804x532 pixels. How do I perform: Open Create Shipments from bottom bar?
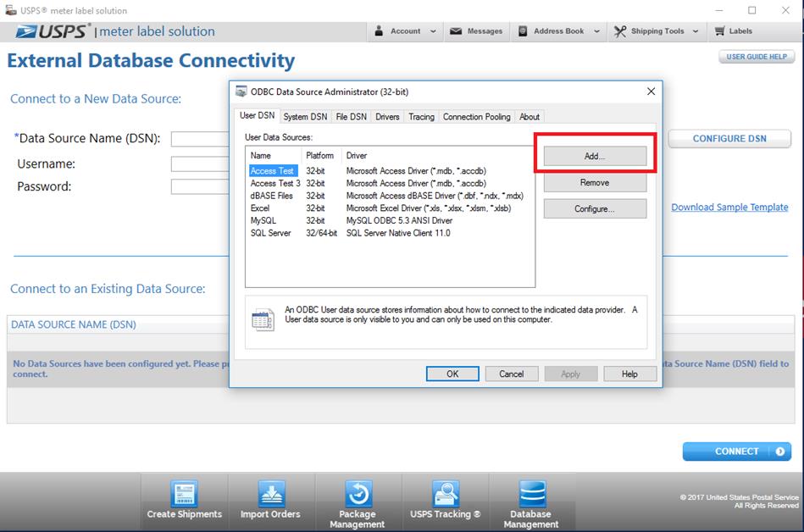[185, 501]
